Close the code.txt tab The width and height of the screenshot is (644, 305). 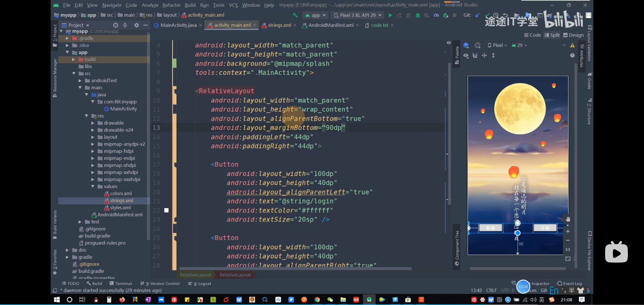(392, 25)
